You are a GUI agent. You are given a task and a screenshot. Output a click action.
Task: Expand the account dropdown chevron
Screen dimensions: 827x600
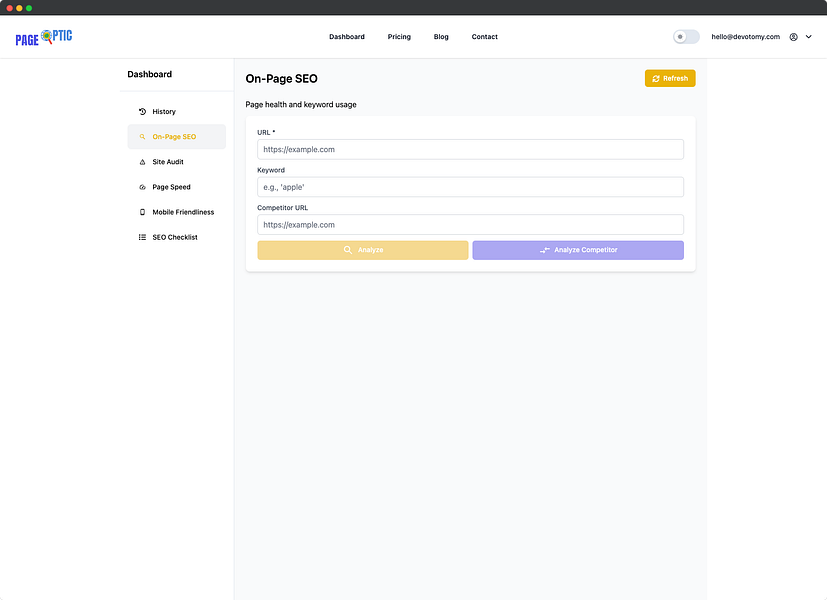click(809, 37)
